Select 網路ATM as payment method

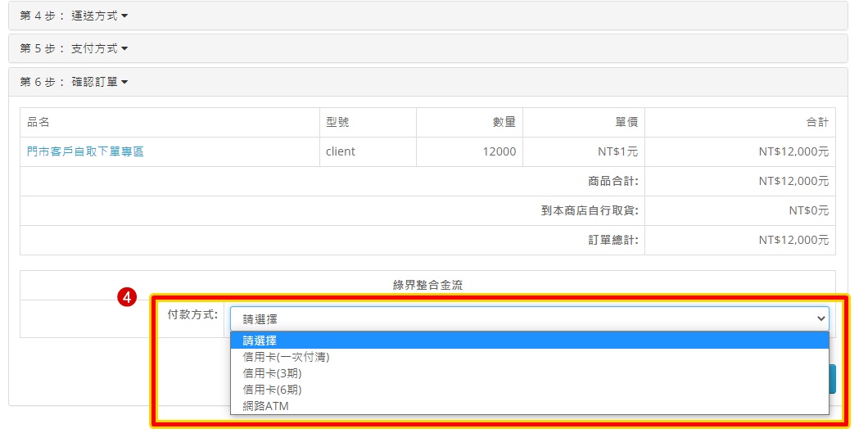[265, 406]
